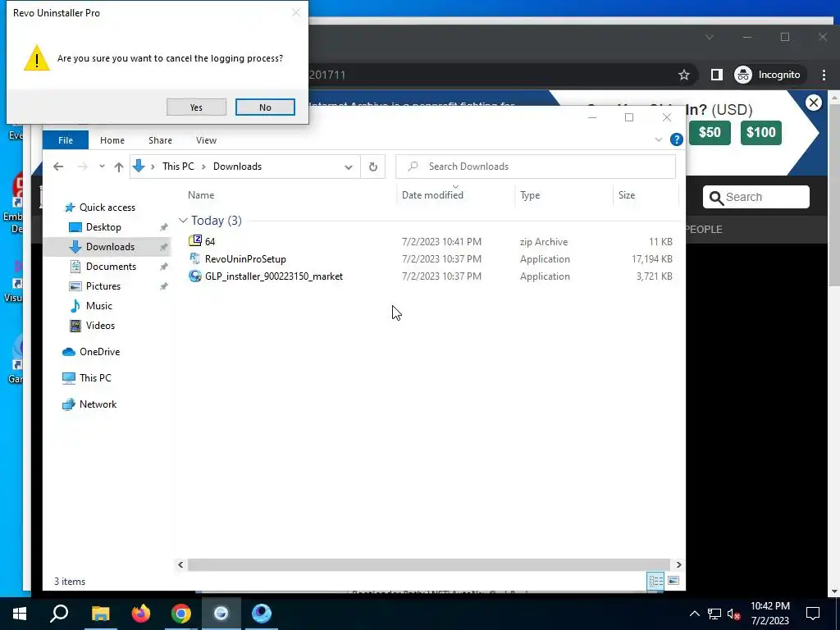Select the 64 zip archive icon
This screenshot has width=840, height=630.
[x=195, y=241]
